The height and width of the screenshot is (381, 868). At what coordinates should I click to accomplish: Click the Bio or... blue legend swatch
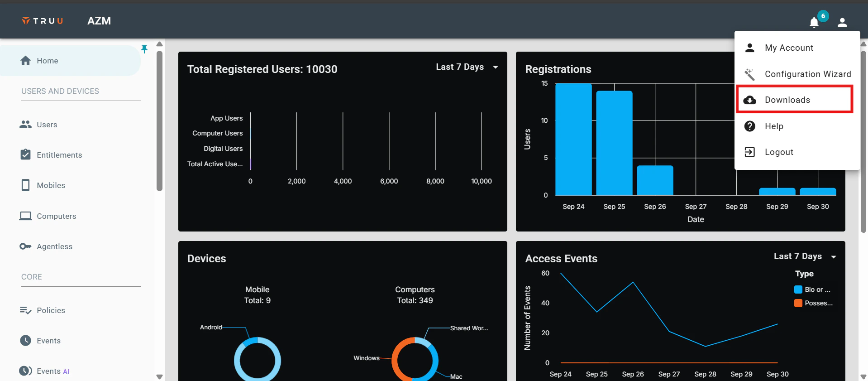798,289
